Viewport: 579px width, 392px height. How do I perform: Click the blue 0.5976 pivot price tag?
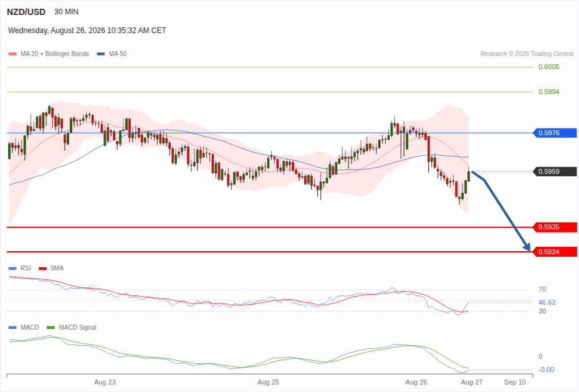555,133
